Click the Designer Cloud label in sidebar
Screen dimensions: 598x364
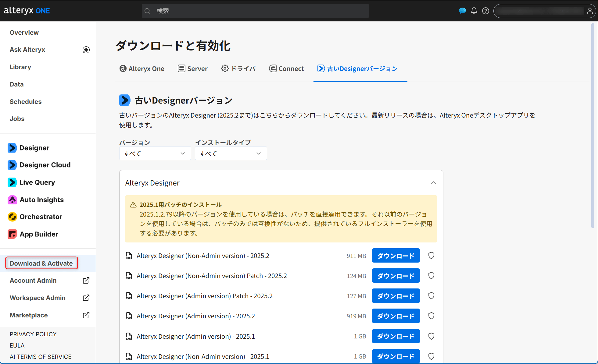[x=45, y=165]
